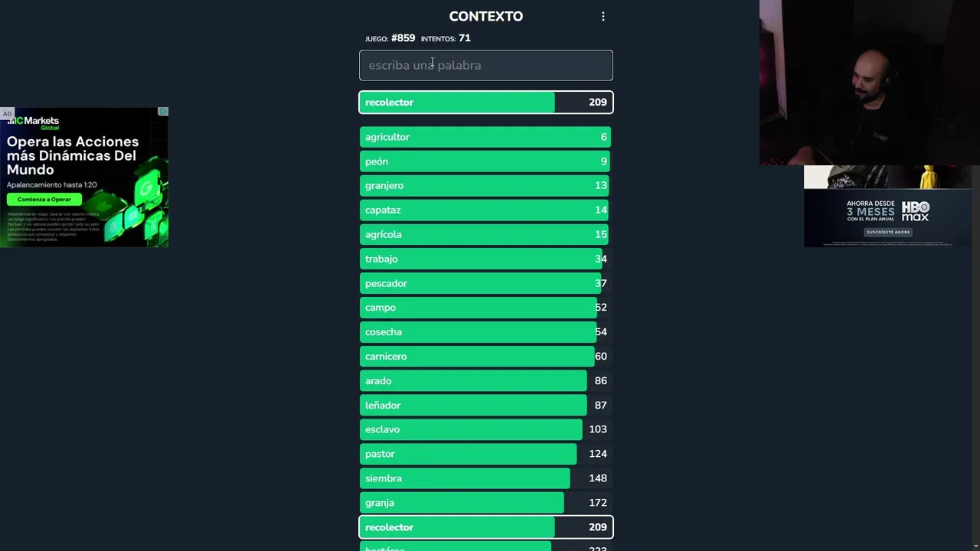Select the 'pescador' guess row
980x551 pixels.
(486, 283)
